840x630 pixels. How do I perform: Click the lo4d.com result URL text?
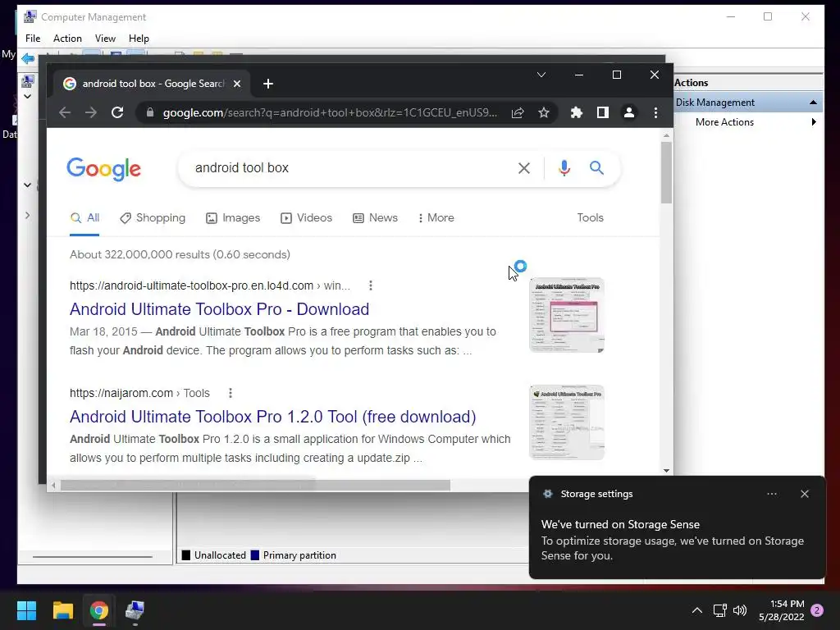click(x=209, y=285)
